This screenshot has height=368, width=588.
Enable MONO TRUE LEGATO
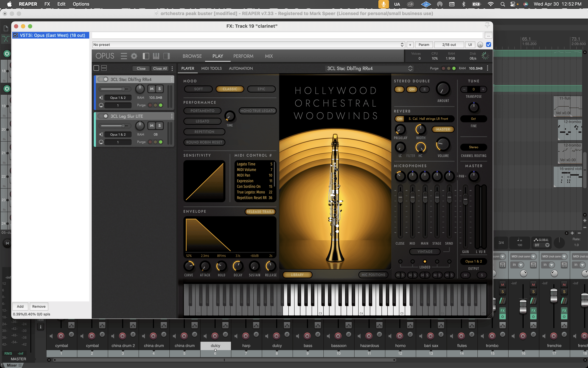pos(258,111)
